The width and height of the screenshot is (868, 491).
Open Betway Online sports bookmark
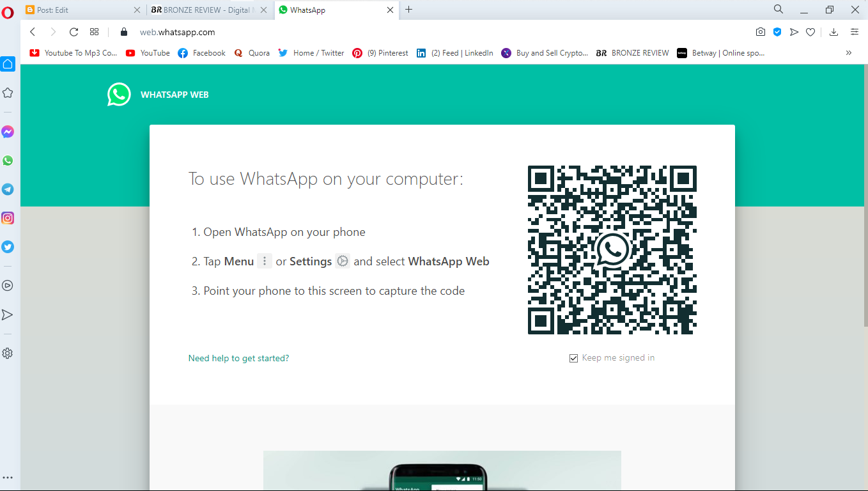click(721, 53)
